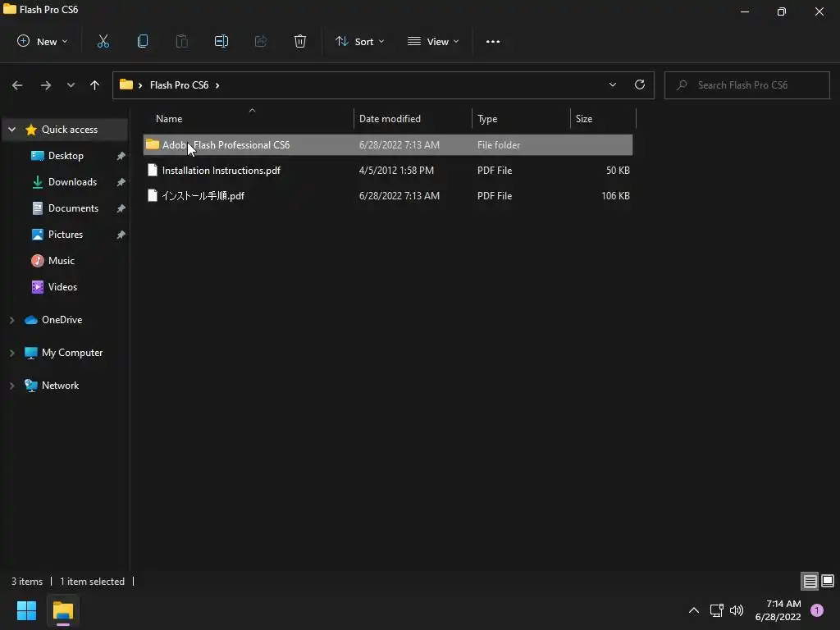Select the Installation Instructions.pdf file
Image resolution: width=840 pixels, height=630 pixels.
point(388,171)
